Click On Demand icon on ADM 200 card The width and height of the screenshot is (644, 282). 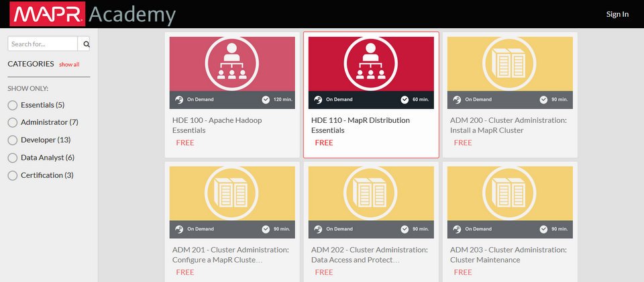coord(457,99)
